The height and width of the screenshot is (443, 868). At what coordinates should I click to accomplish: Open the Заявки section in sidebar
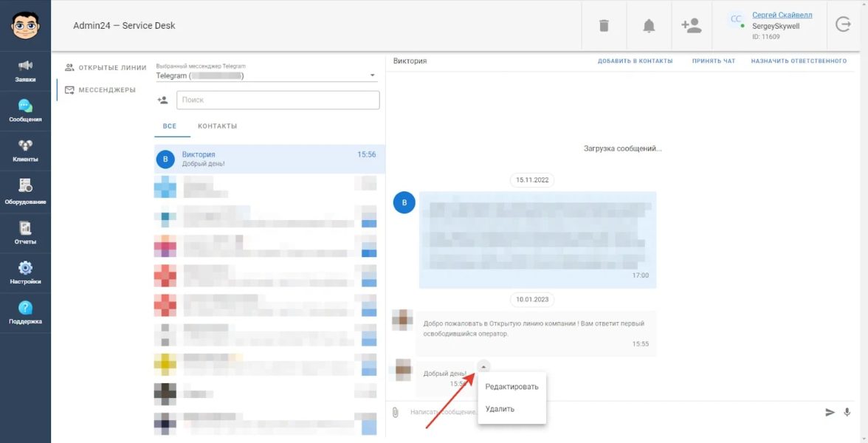click(25, 71)
